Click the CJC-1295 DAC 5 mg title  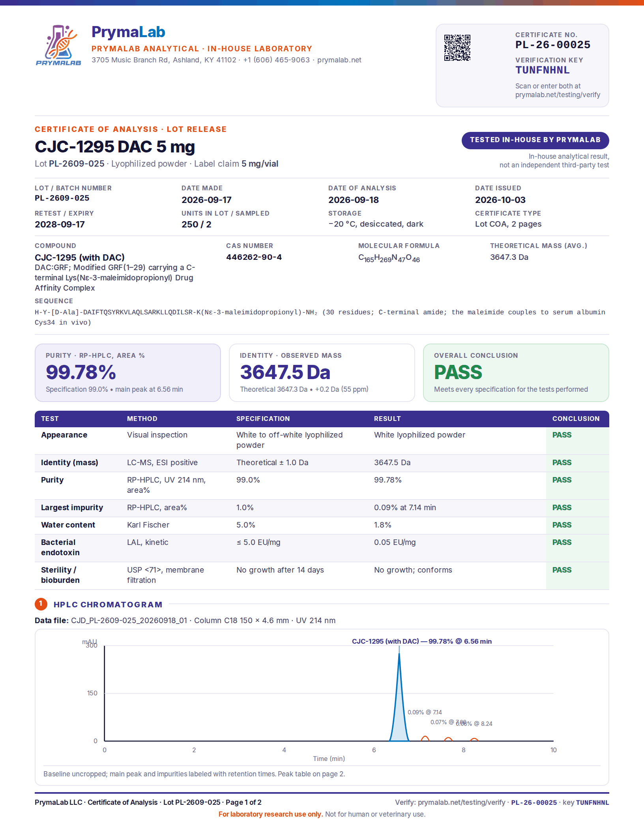(115, 147)
